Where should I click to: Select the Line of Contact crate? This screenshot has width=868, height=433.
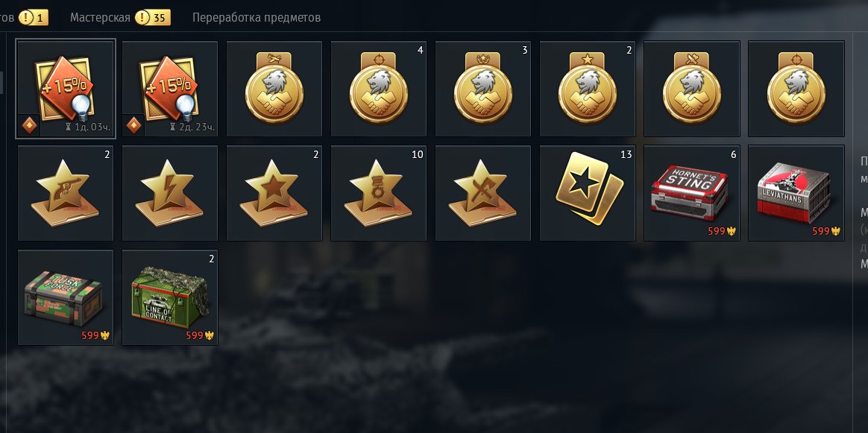tap(170, 297)
